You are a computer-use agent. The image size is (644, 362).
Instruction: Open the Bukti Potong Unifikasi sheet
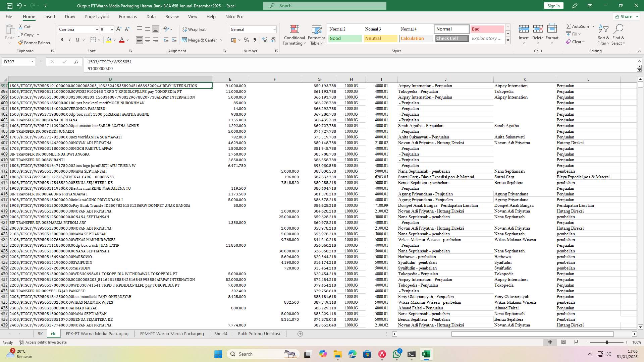(x=259, y=334)
